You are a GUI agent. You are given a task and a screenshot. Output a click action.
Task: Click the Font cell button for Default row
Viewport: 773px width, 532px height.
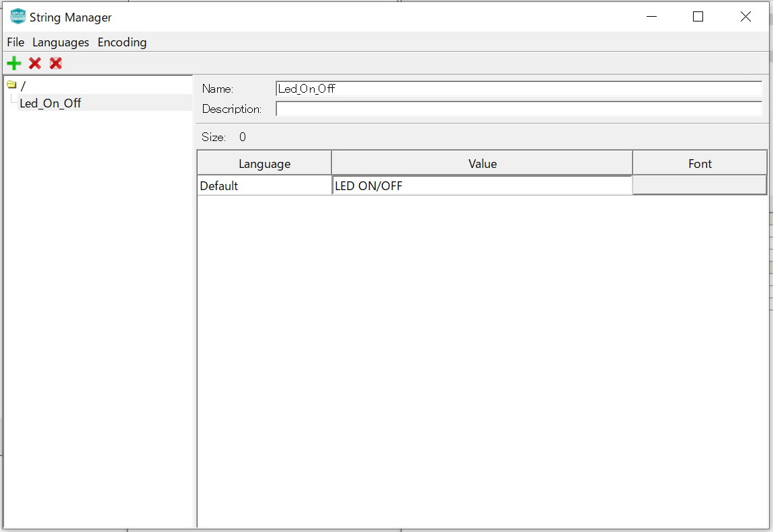[x=699, y=185]
